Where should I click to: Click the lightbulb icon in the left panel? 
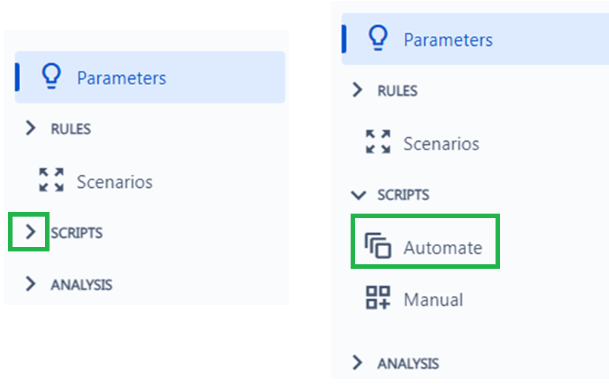click(51, 76)
